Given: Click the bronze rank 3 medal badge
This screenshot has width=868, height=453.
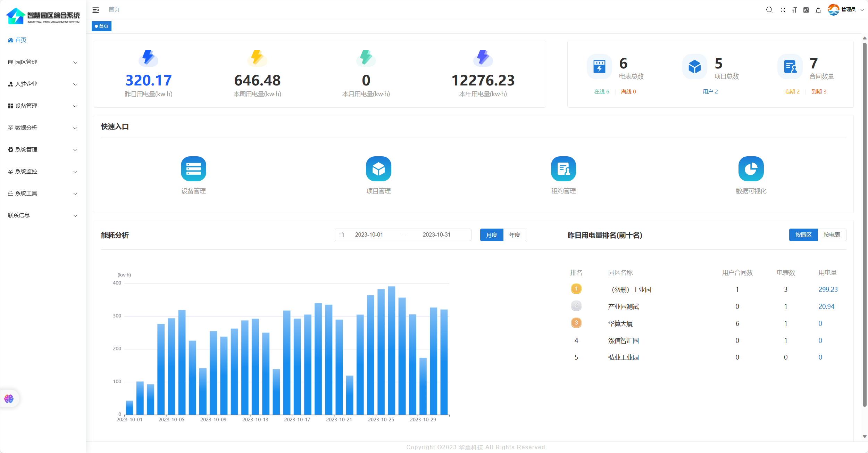Looking at the screenshot, I should 576,323.
